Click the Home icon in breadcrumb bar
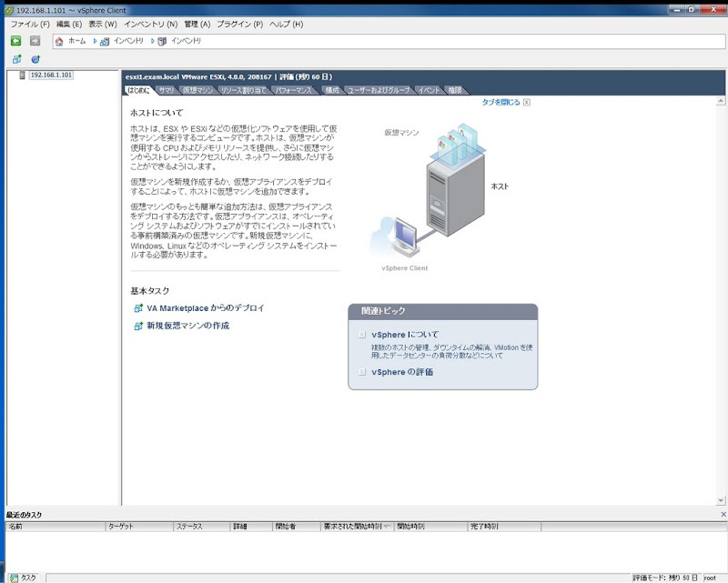 [59, 41]
